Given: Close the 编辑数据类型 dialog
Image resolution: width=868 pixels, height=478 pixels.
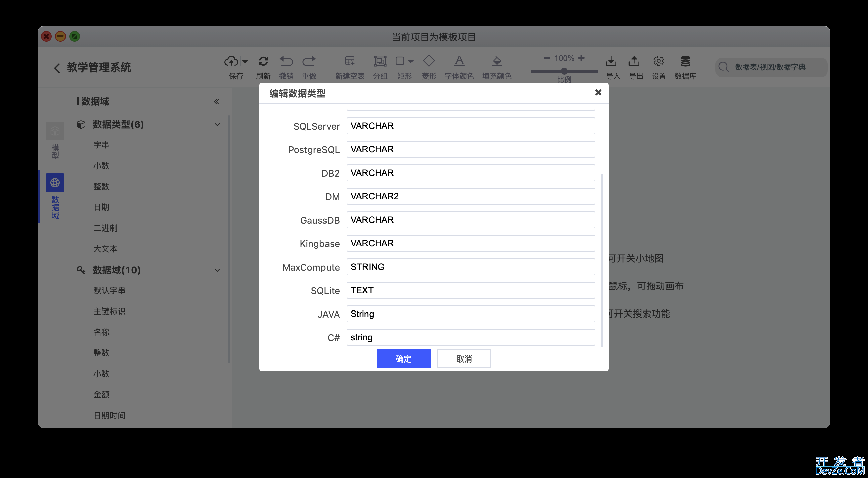Looking at the screenshot, I should [598, 92].
